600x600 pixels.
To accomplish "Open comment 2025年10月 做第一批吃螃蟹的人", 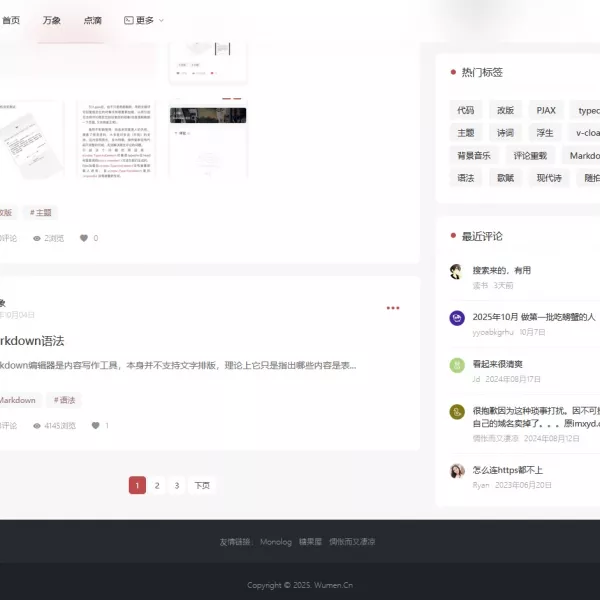I will coord(534,317).
